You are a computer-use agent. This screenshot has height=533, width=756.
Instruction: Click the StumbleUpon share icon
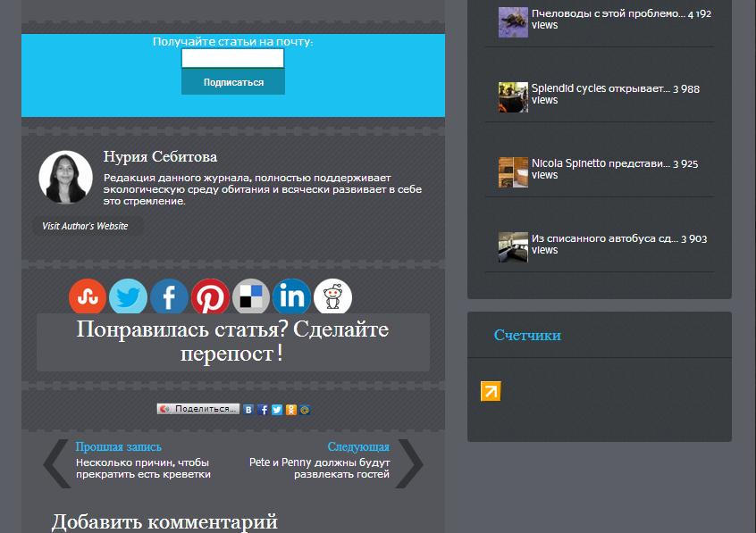coord(88,296)
